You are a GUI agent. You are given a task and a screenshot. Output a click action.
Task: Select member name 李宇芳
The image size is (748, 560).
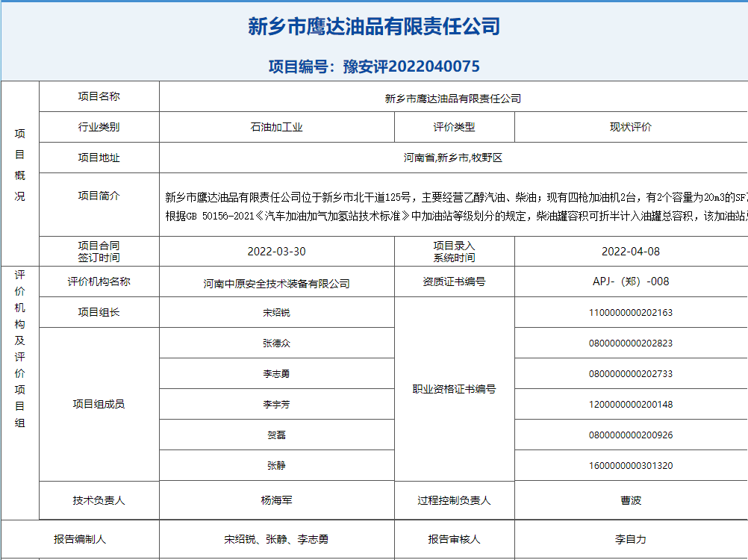[x=277, y=404]
